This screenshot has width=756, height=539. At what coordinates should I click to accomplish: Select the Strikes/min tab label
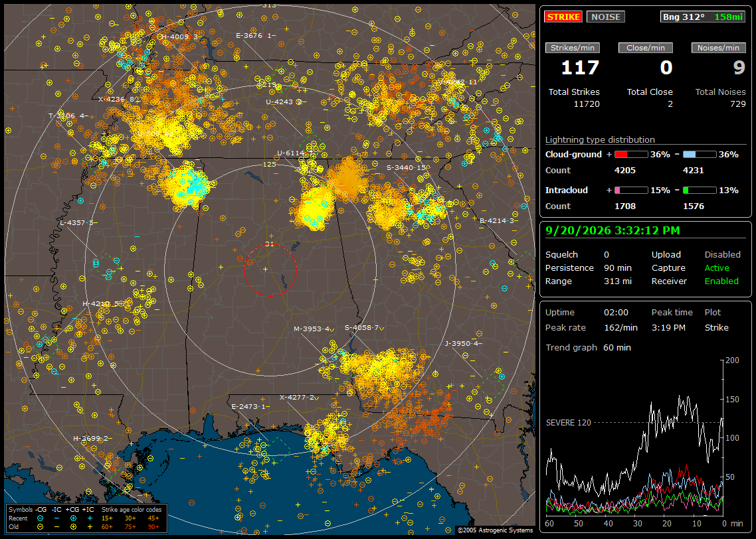pos(573,48)
